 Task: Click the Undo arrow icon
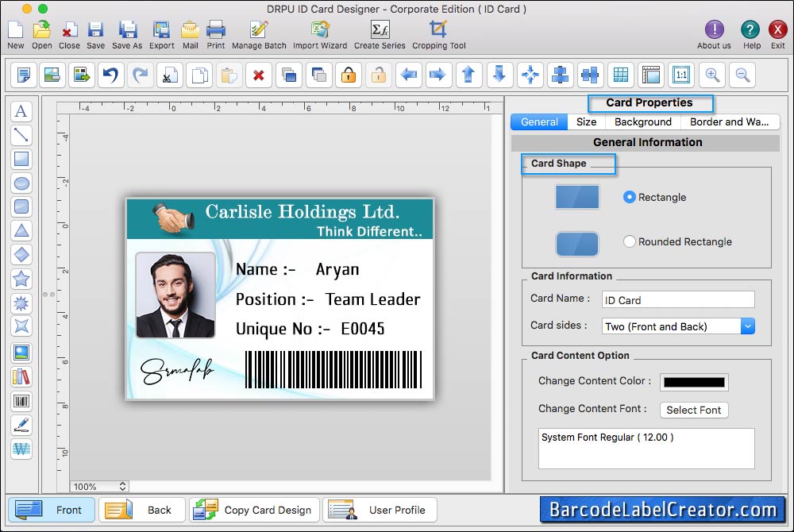click(x=111, y=75)
